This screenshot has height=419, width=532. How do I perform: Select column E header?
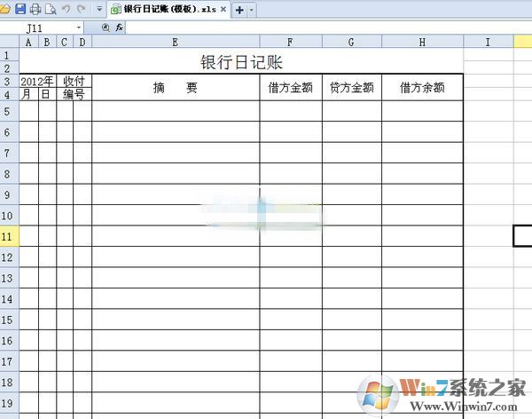coord(176,42)
